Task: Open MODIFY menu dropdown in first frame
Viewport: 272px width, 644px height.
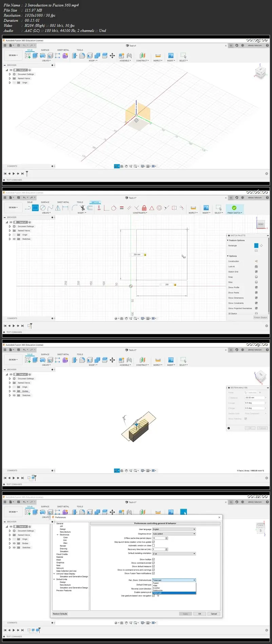Action: (x=93, y=61)
